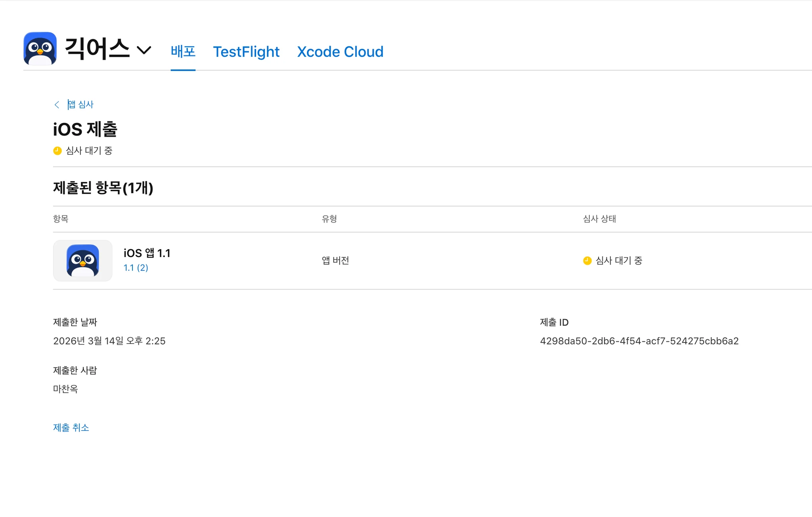Screen dimensions: 812x517
Task: Click the 항목 column header
Action: coord(61,219)
